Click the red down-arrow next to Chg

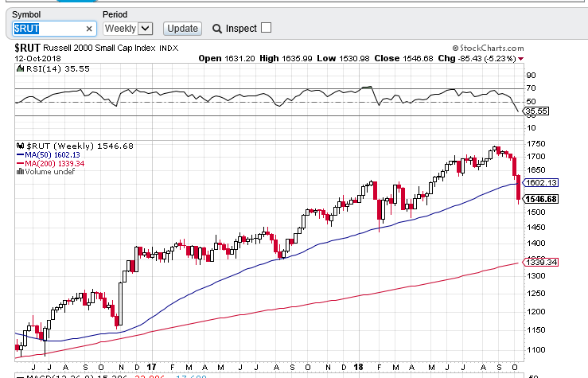click(x=520, y=59)
